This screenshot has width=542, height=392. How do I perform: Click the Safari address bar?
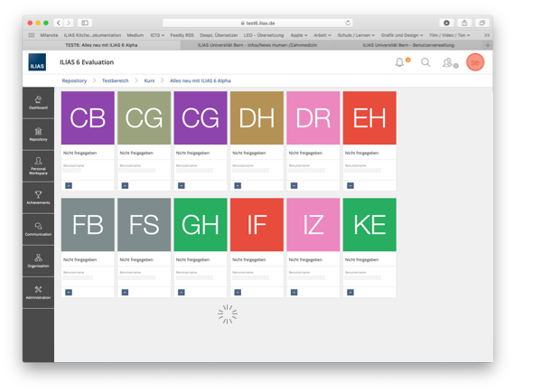[258, 23]
